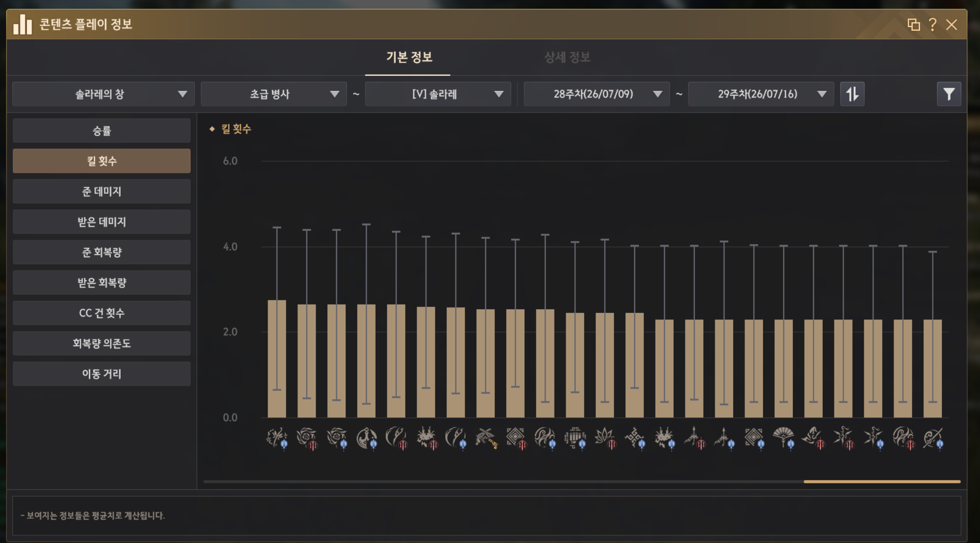Open the funnel filter button
Screen dimensions: 980x543
pyautogui.click(x=949, y=94)
